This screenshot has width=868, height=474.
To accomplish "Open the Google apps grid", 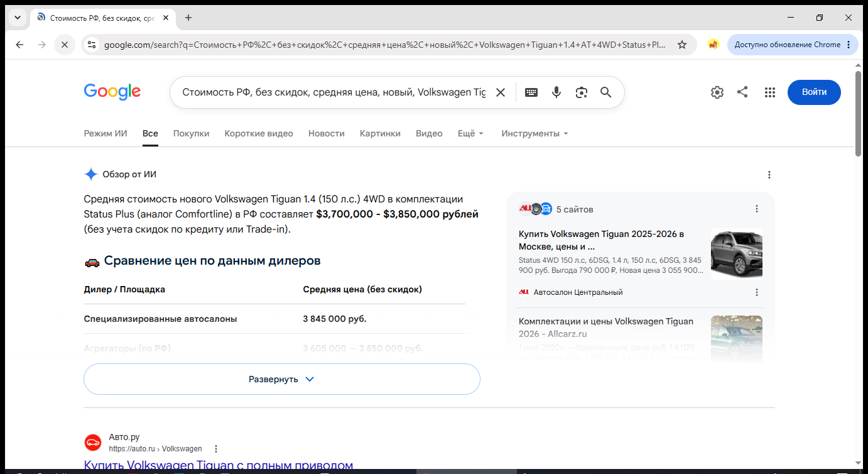I will click(770, 92).
